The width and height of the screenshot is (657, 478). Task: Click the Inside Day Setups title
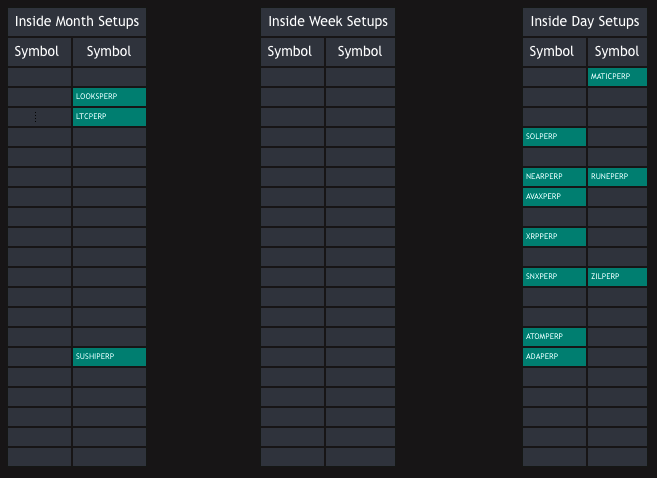pyautogui.click(x=585, y=22)
